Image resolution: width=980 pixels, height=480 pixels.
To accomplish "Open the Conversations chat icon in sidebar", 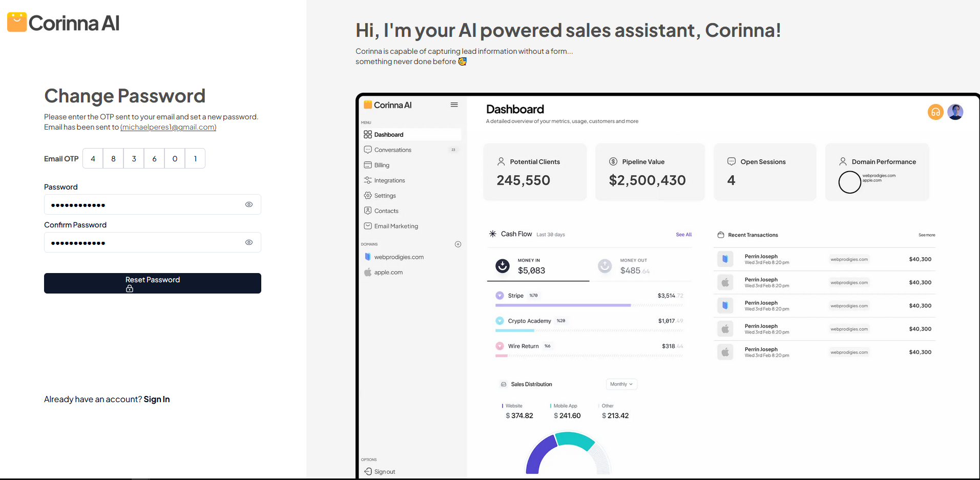I will (x=368, y=150).
